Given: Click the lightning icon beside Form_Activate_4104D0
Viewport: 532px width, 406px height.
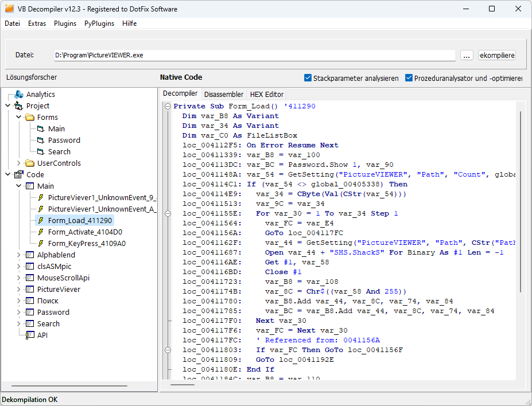Looking at the screenshot, I should 41,232.
